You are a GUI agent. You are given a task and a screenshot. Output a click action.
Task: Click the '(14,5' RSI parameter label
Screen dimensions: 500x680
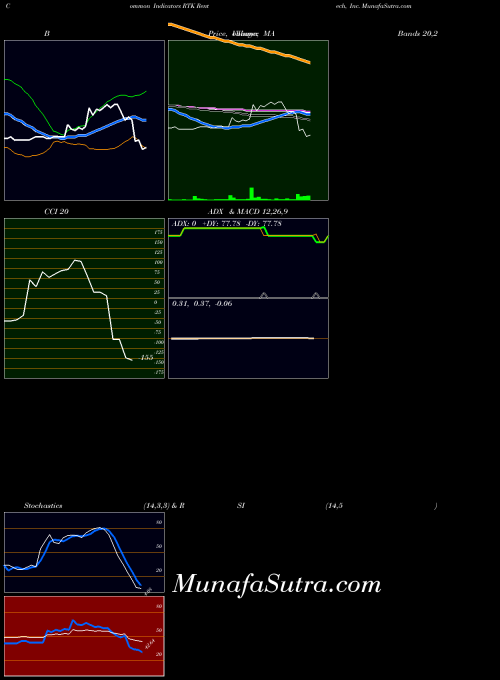click(334, 506)
